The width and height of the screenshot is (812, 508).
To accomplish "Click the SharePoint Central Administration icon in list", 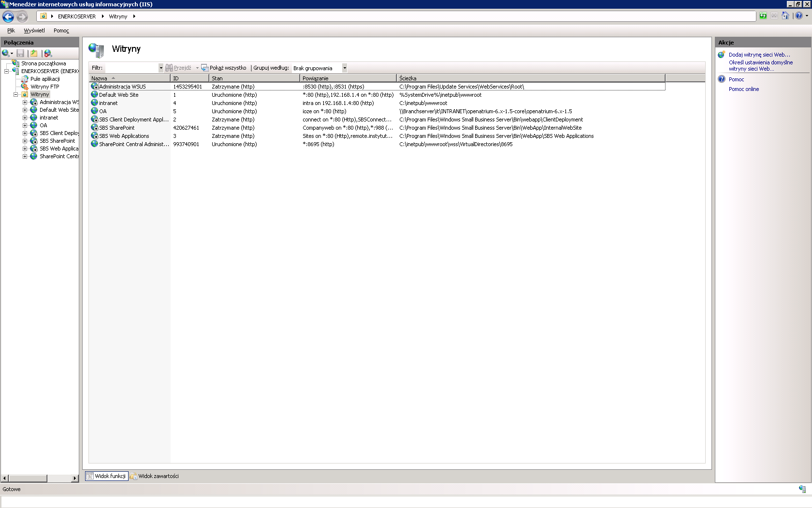I will (x=95, y=144).
